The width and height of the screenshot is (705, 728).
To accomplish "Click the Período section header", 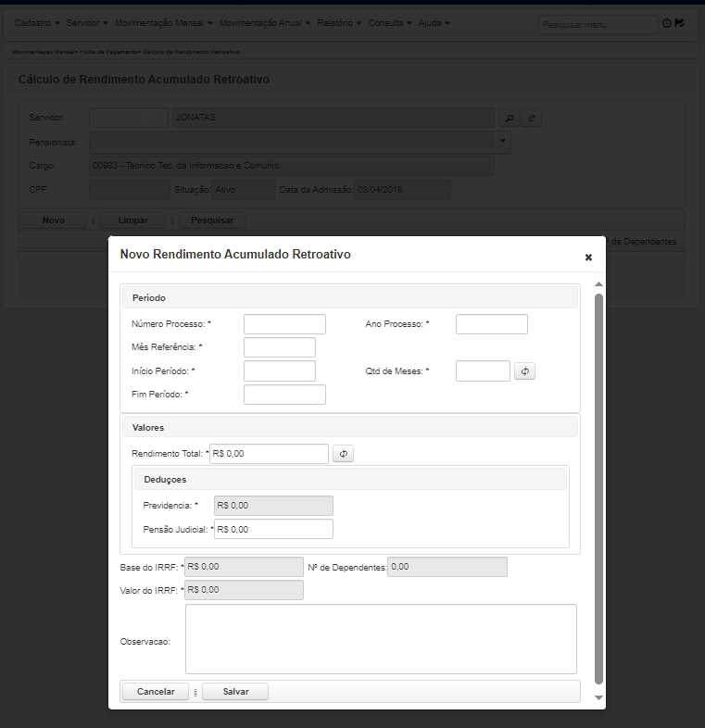I will [x=350, y=297].
